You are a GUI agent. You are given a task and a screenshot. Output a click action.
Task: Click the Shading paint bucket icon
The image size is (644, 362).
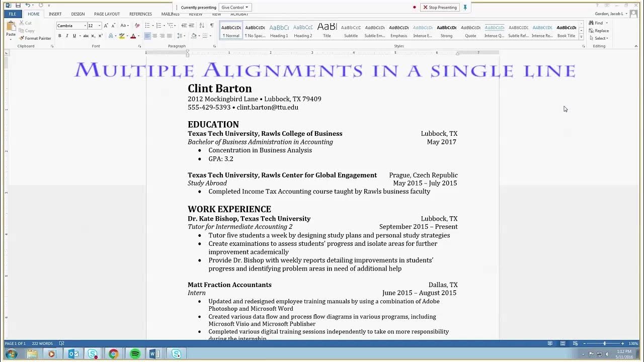coord(194,36)
